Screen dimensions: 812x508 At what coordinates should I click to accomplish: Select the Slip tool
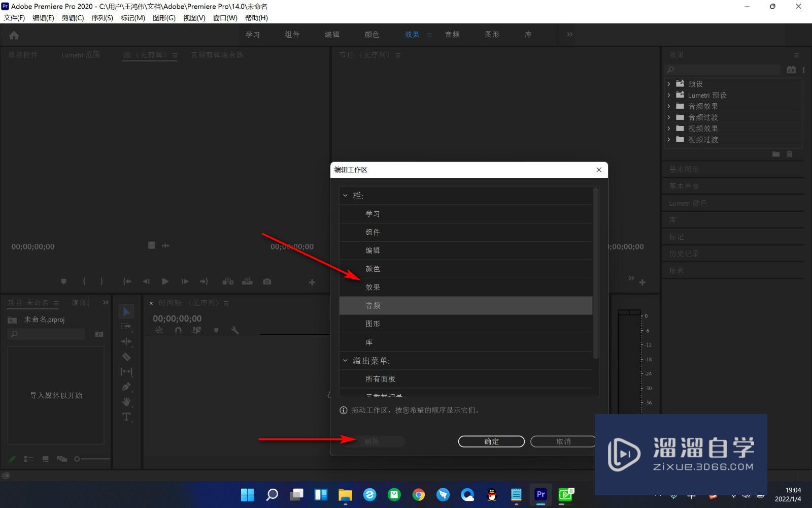(x=126, y=371)
